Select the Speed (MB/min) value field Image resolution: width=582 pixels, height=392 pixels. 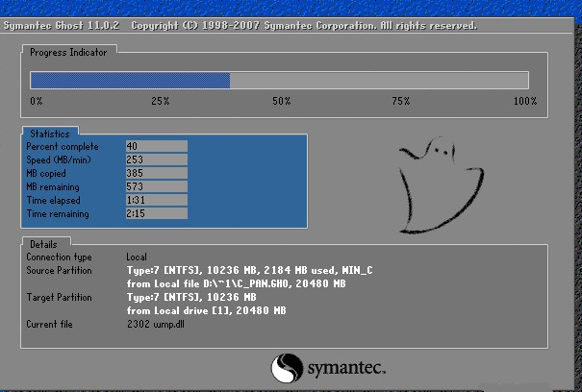point(156,159)
